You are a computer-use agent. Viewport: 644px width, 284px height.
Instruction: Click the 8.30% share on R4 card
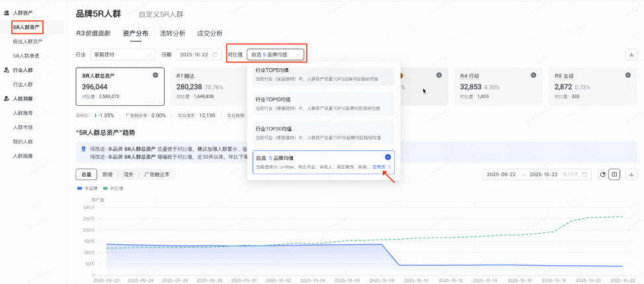(493, 87)
